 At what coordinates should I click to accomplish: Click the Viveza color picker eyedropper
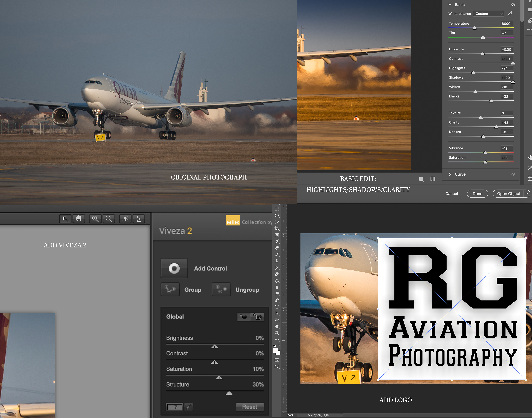click(x=189, y=407)
